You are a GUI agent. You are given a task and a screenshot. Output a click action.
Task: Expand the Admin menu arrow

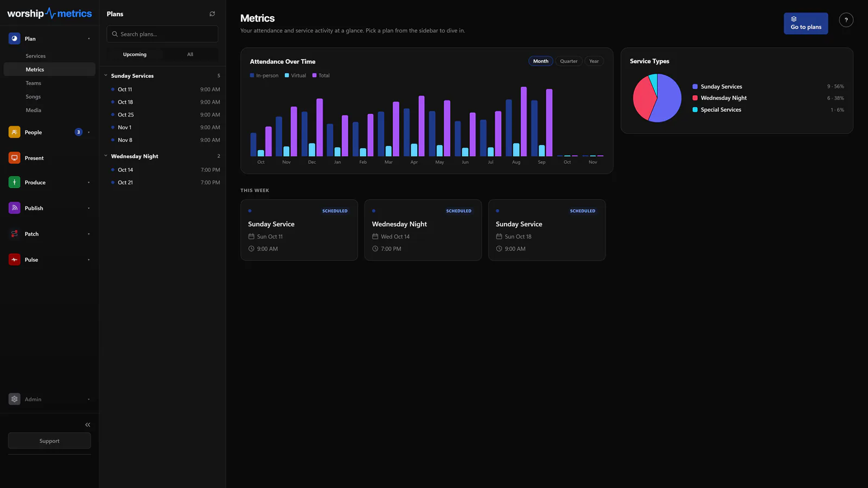click(89, 400)
